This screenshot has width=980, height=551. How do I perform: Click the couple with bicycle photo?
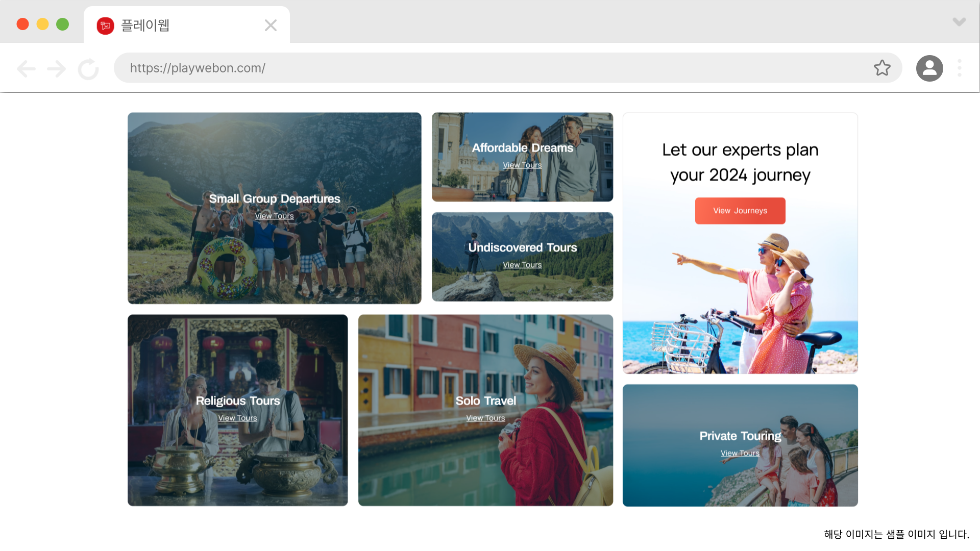point(740,304)
